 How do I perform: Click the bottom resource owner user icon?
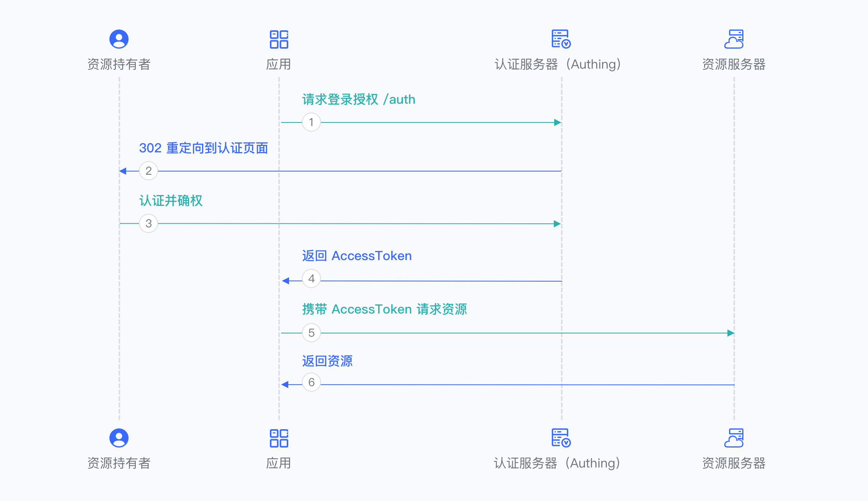pyautogui.click(x=119, y=438)
